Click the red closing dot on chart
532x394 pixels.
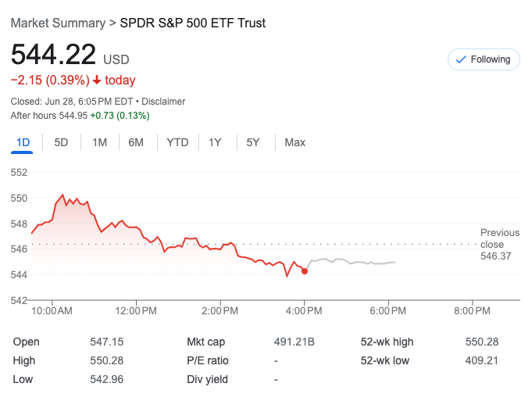click(x=305, y=271)
